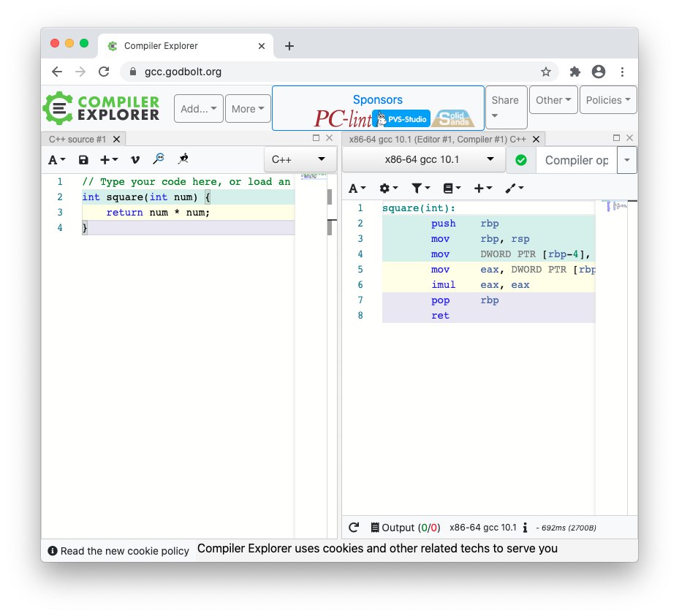679x616 pixels.
Task: Open Chrome's three-dot menu
Action: click(622, 72)
